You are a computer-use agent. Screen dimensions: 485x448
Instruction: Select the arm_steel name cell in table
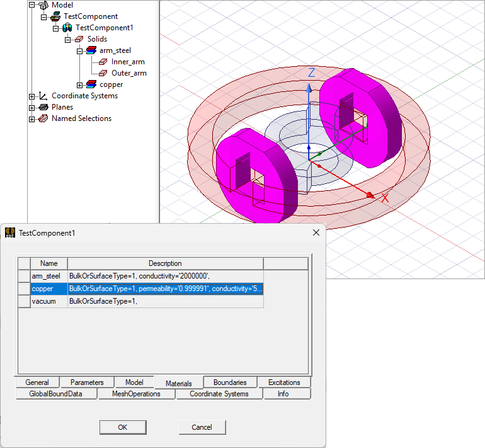49,276
